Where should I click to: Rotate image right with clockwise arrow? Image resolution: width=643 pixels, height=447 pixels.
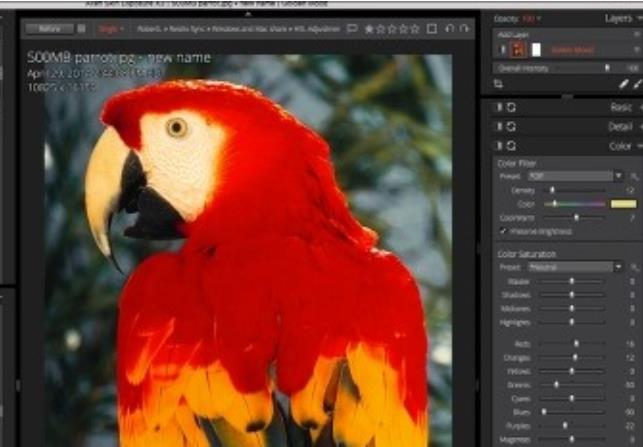(464, 29)
